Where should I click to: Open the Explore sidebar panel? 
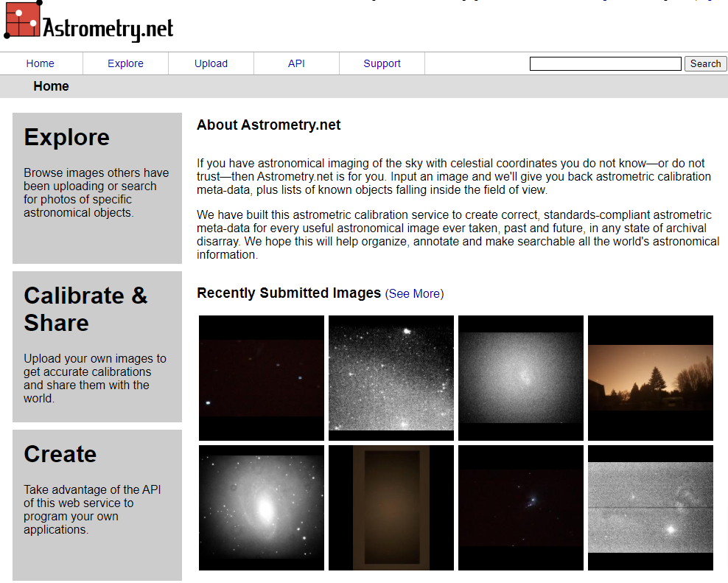tap(97, 188)
